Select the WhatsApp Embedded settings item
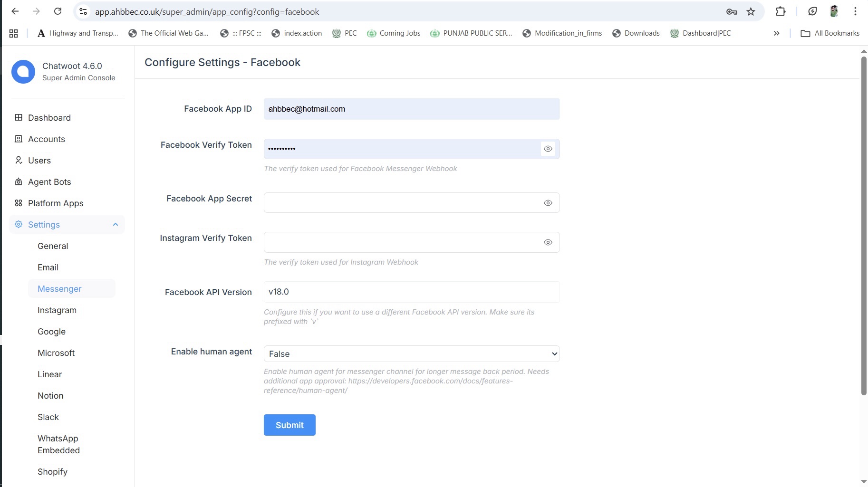The height and width of the screenshot is (487, 868). (x=58, y=444)
